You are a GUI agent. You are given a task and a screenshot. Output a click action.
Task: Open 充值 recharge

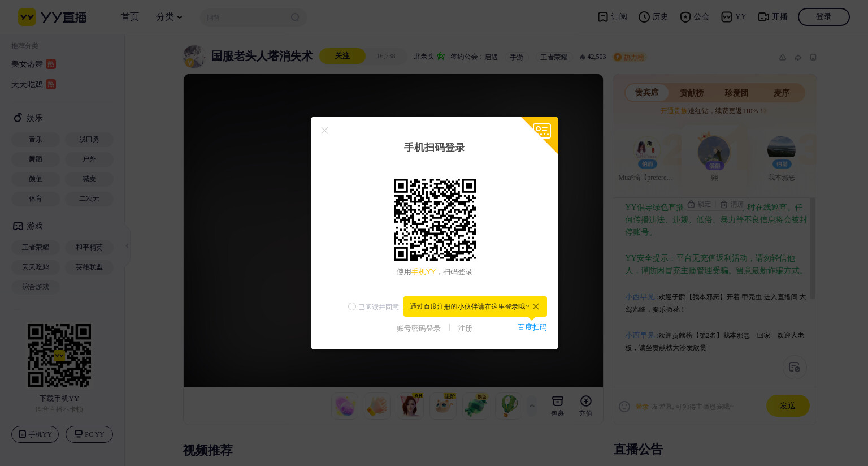[585, 406]
